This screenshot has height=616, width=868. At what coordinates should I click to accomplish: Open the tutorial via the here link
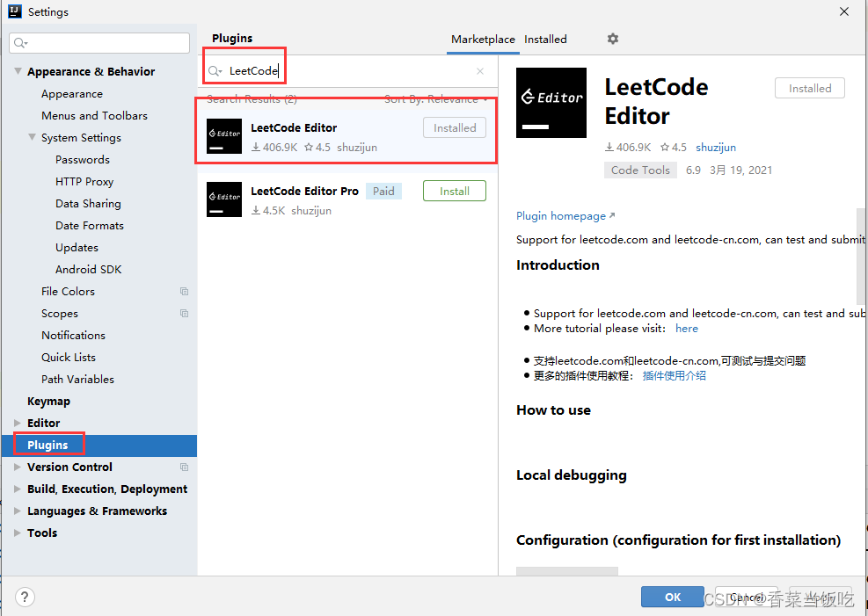(686, 328)
